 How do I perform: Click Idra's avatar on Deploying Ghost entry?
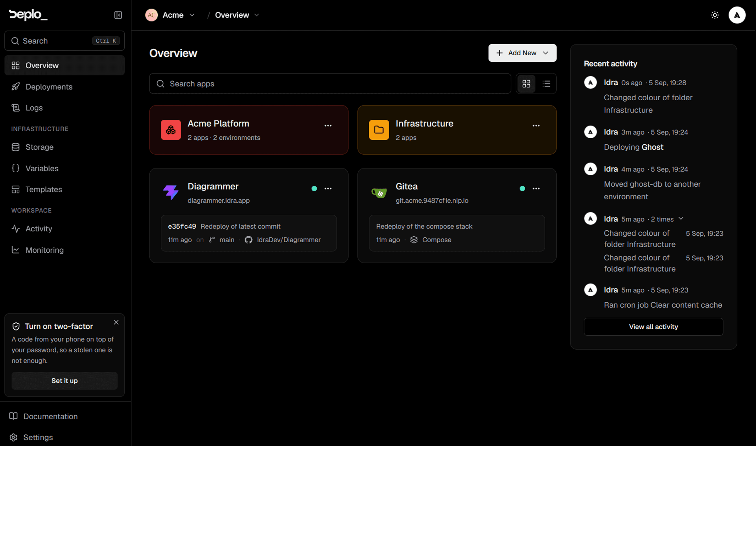(x=590, y=132)
